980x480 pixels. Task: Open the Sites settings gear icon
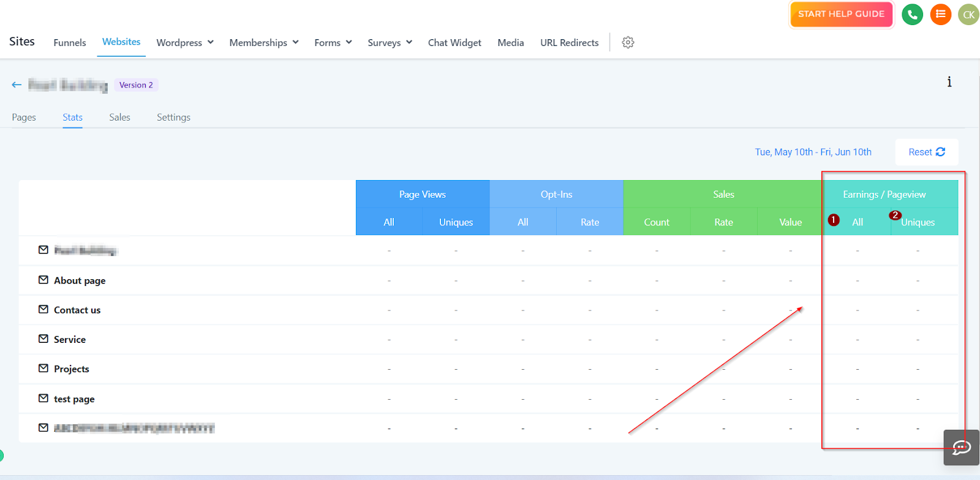(628, 42)
